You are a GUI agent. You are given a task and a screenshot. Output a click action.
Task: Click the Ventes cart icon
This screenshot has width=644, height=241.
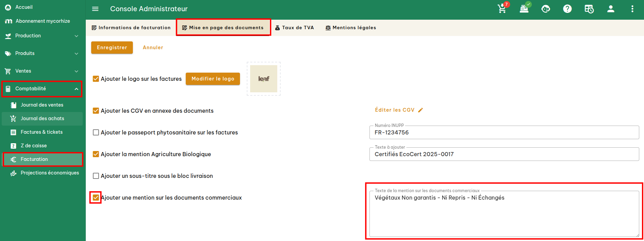point(8,71)
